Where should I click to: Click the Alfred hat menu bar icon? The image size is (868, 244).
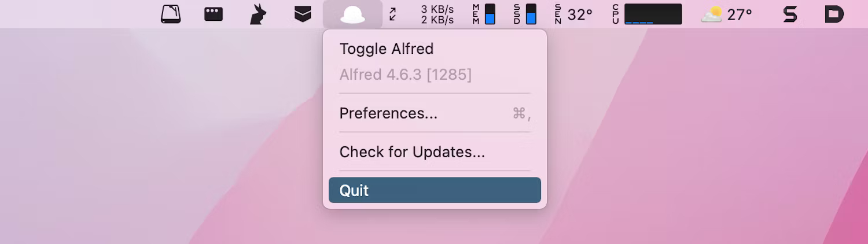pos(352,14)
